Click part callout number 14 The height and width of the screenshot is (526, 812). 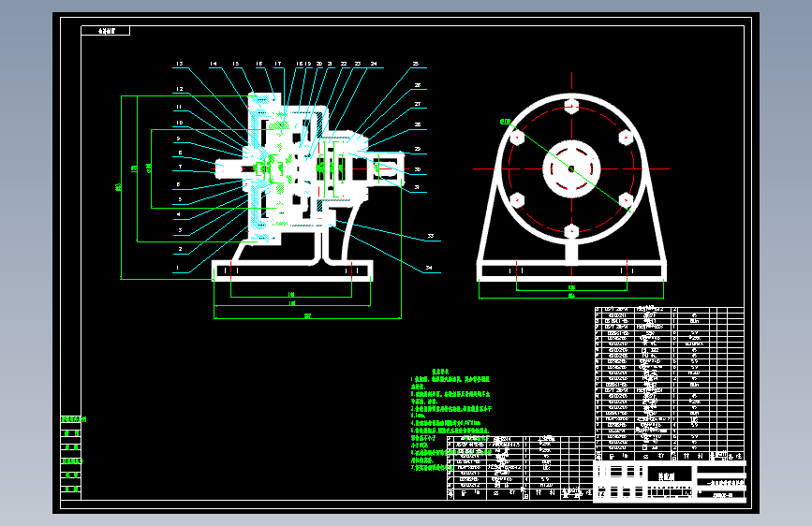pyautogui.click(x=214, y=64)
